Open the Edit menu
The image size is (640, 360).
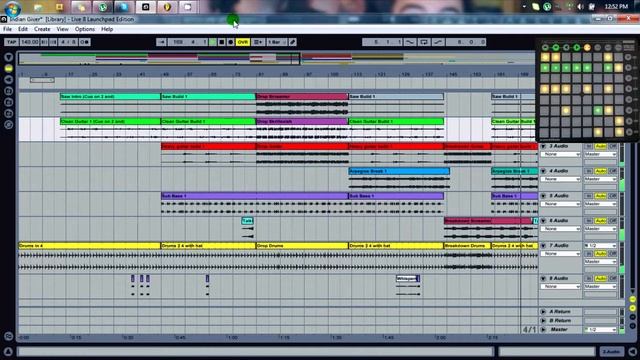[23, 29]
